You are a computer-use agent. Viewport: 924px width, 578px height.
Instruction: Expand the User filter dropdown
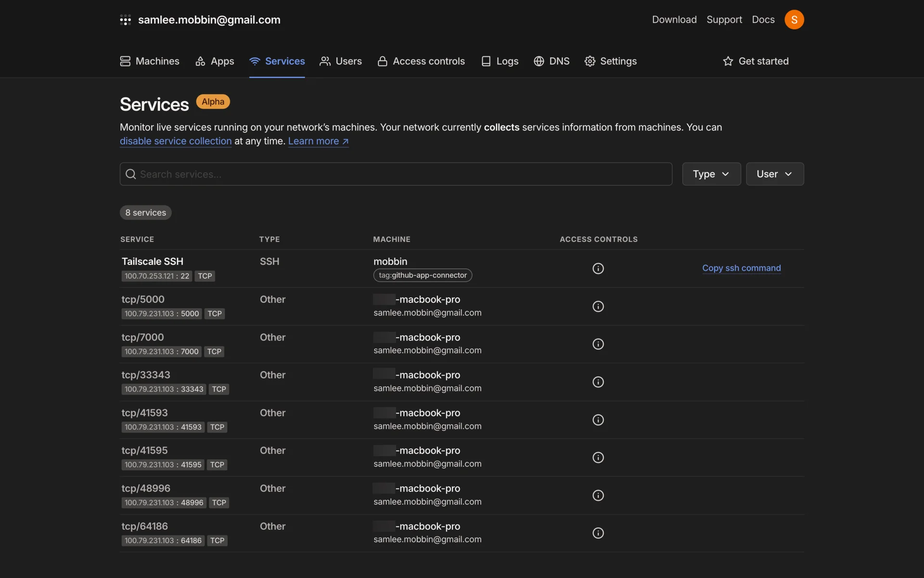tap(774, 174)
